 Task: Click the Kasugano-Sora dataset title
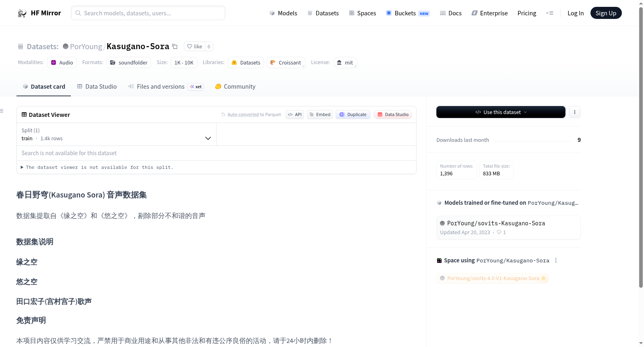click(138, 46)
